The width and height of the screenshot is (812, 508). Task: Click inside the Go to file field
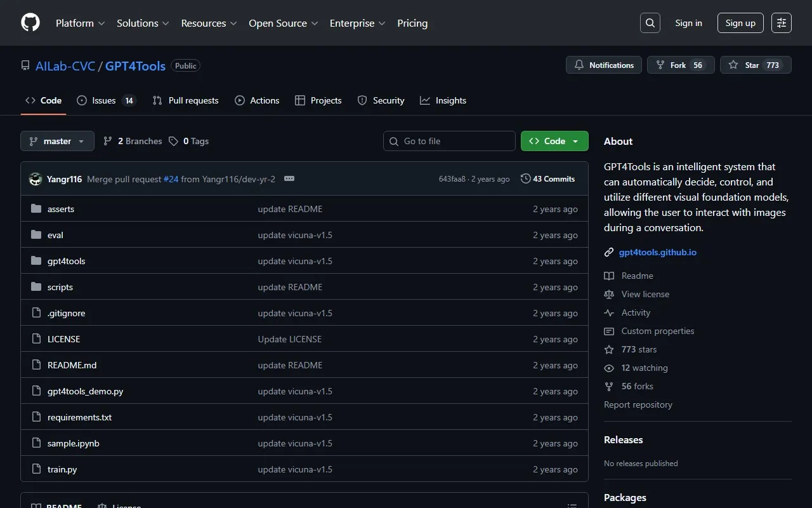point(449,140)
